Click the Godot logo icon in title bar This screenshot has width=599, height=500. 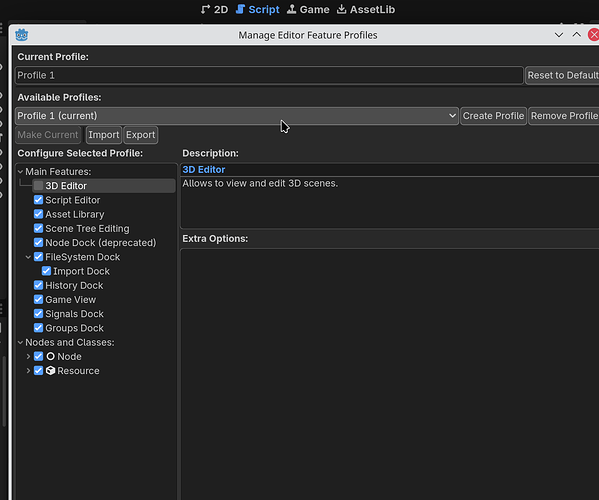pos(21,35)
